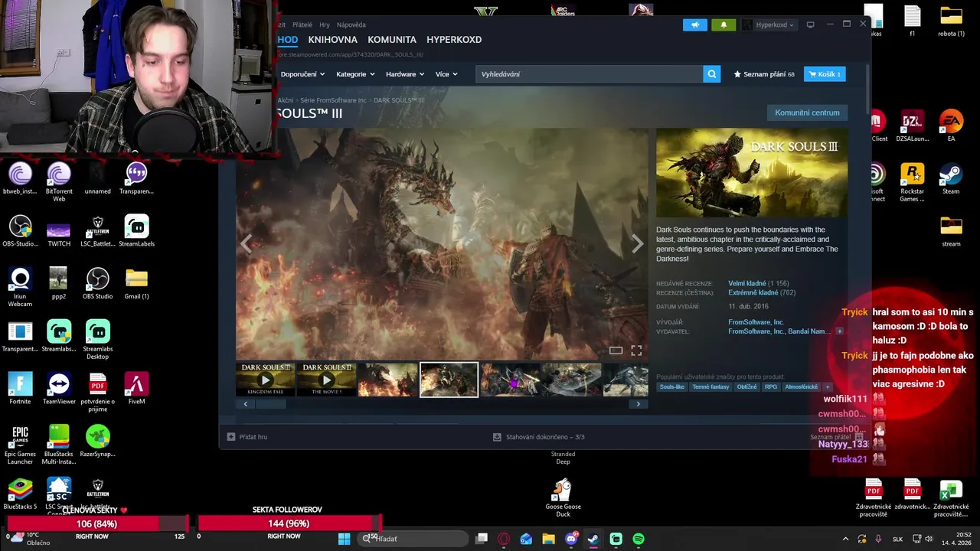
Task: Open the Hardware dropdown
Action: coord(406,74)
